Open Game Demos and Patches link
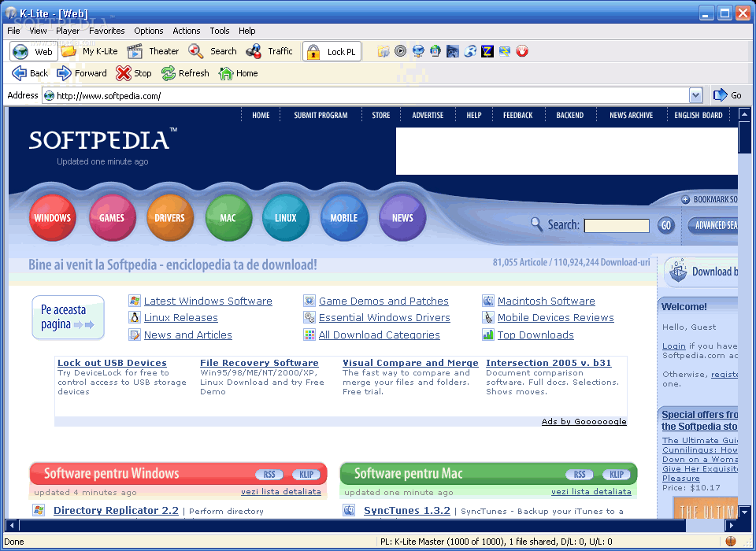756x551 pixels. pos(384,301)
